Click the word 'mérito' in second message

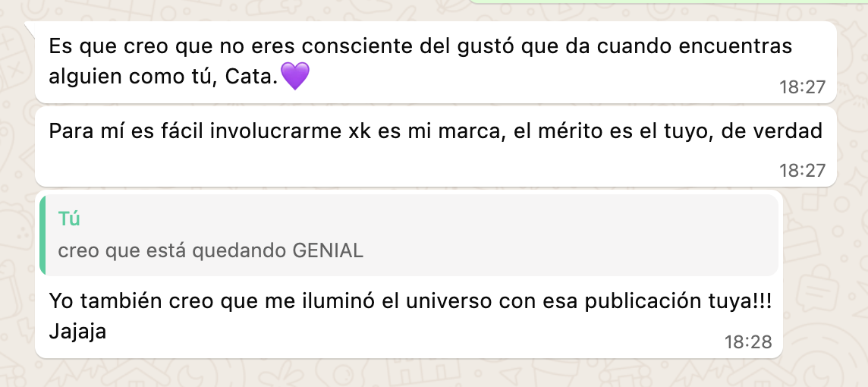(x=574, y=131)
